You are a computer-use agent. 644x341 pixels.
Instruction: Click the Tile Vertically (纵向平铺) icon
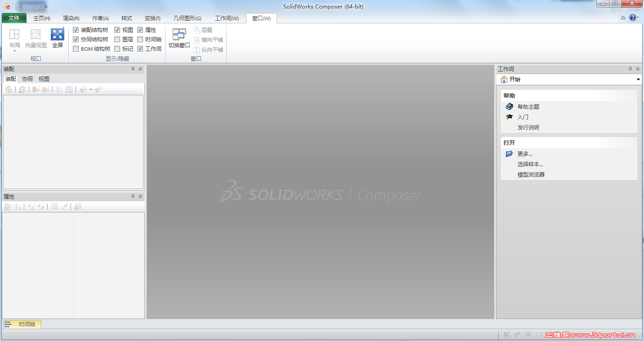197,49
